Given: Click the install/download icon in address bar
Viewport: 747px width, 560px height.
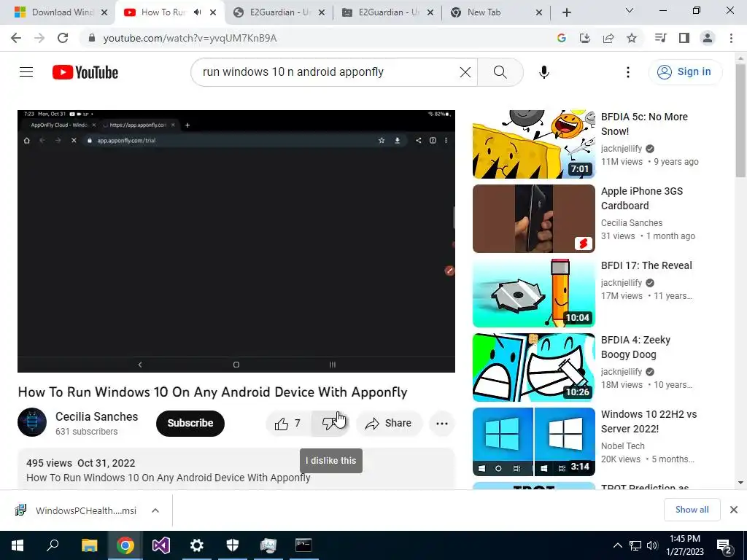Looking at the screenshot, I should pos(584,38).
